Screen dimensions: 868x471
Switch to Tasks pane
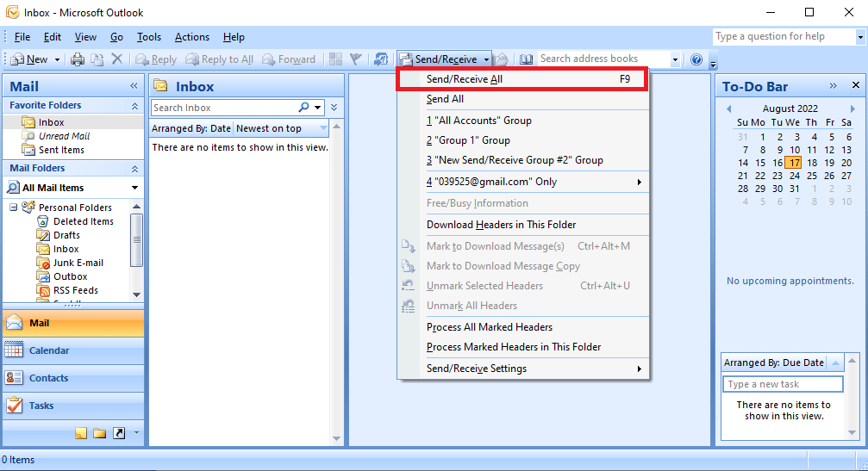(73, 406)
